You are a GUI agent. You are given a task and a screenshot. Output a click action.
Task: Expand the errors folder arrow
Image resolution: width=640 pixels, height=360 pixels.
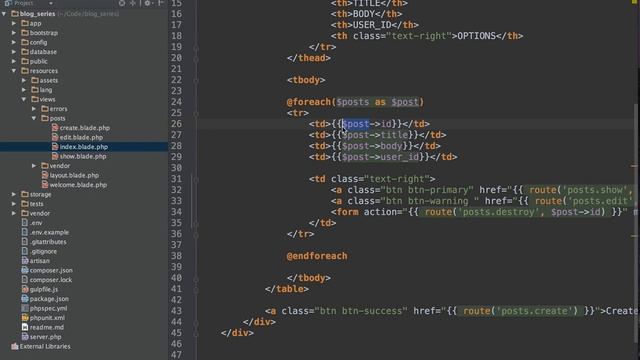[34, 109]
